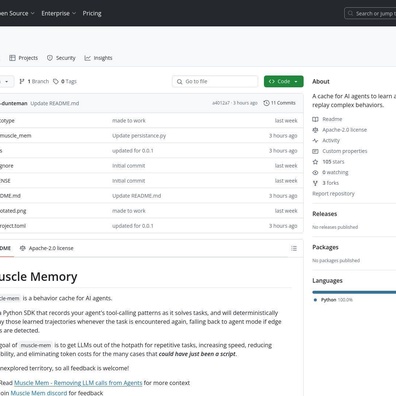Open the 11 Commits history
This screenshot has width=396, height=396.
coord(279,103)
